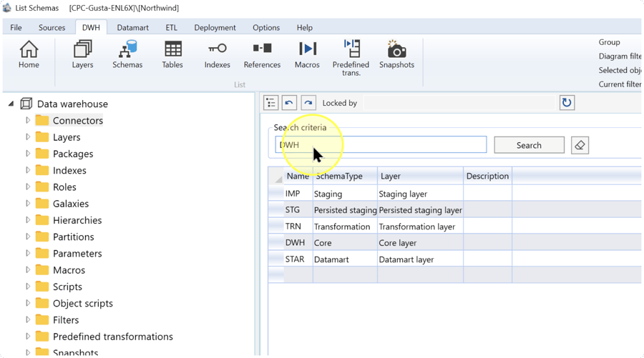Expand the Layers tree node
This screenshot has height=358, width=644.
[x=28, y=137]
